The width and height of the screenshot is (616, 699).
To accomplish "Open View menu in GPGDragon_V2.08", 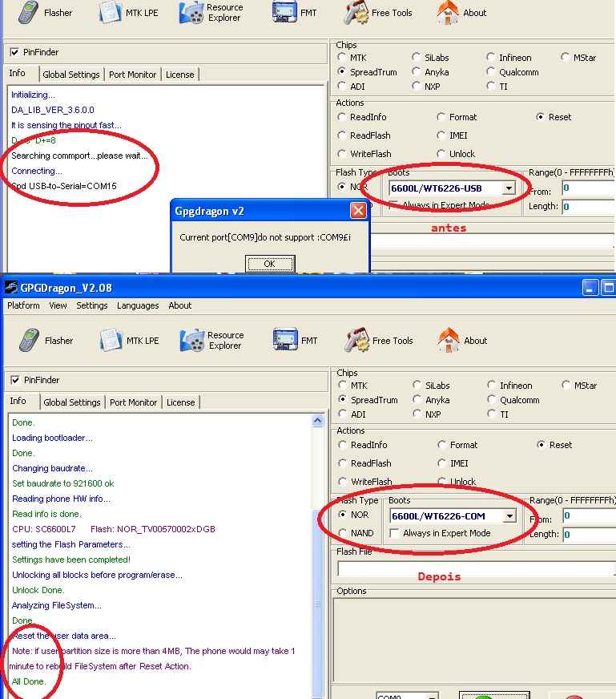I will click(x=58, y=305).
